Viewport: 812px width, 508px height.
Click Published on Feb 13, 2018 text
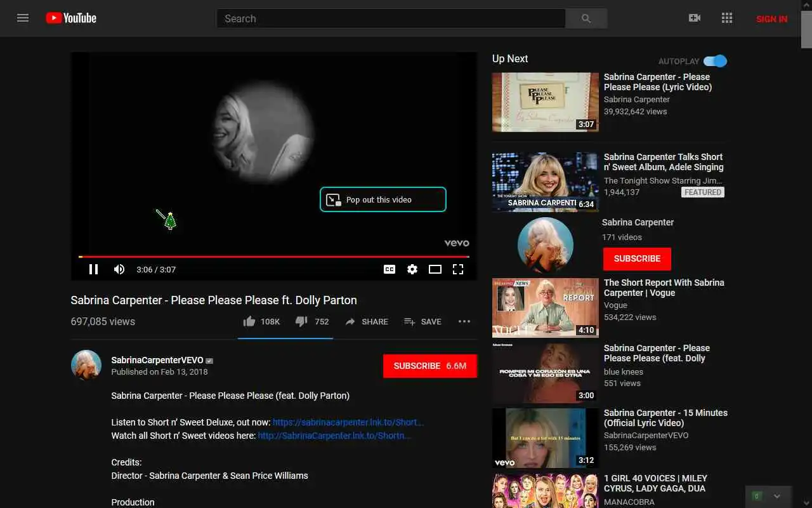[x=159, y=371]
